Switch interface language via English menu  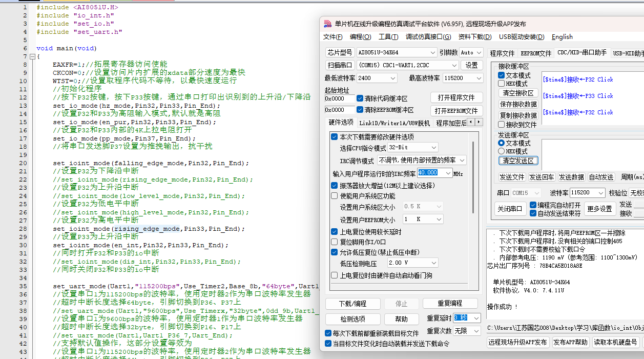pos(562,37)
